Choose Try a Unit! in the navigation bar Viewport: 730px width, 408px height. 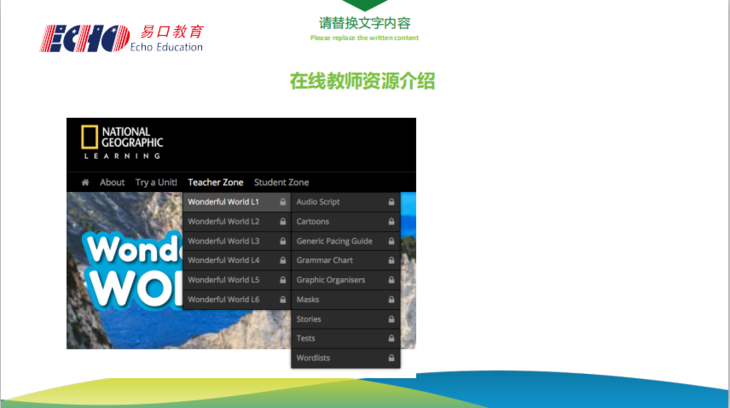pos(156,183)
